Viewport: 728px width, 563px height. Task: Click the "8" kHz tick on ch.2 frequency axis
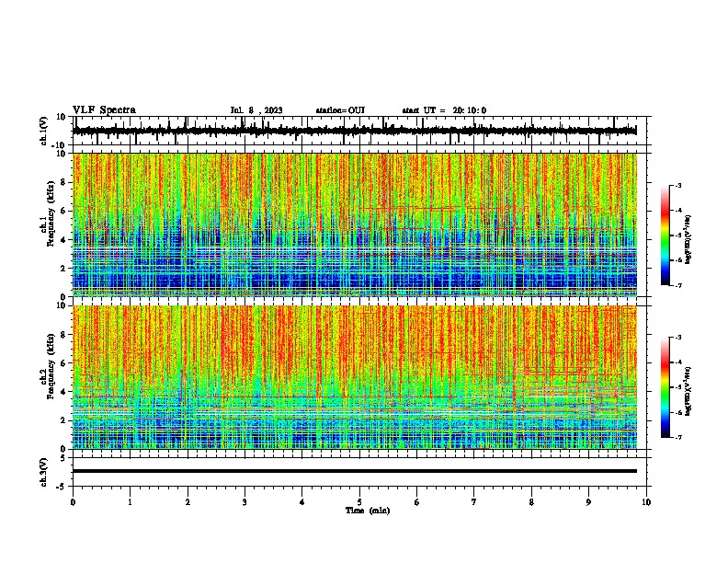coord(64,335)
